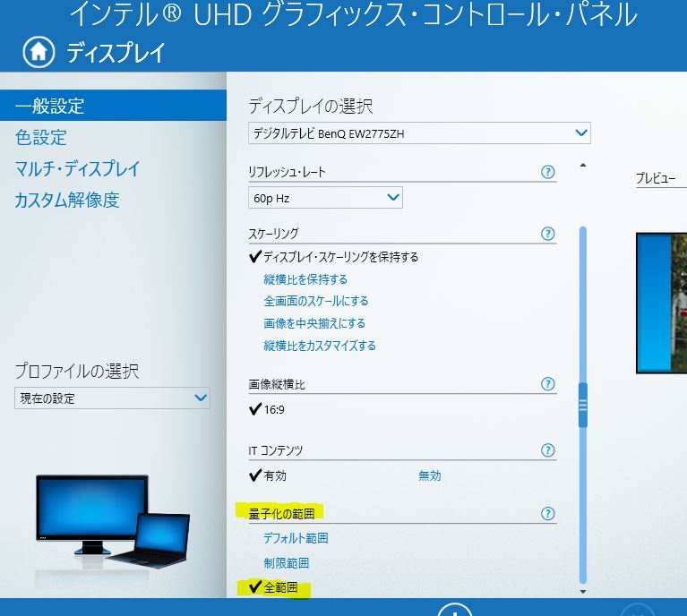
Task: Set IT コンテンツ to 有効
Action: pos(267,475)
